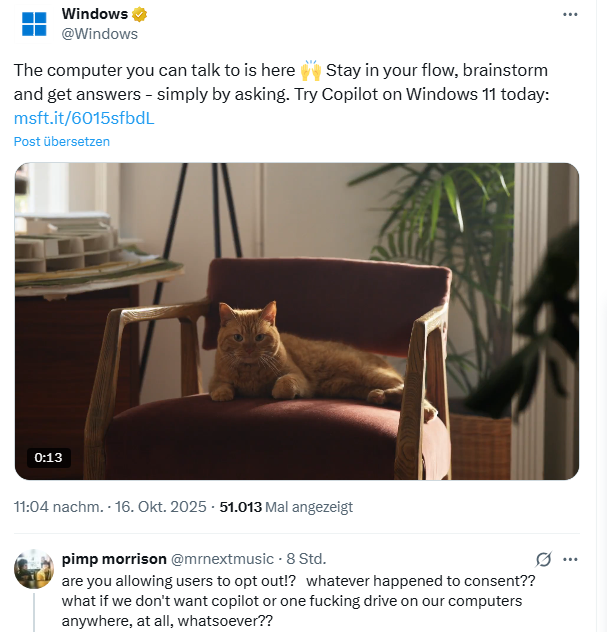The height and width of the screenshot is (632, 607).
Task: Click the Grok icon on the reply
Action: pyautogui.click(x=544, y=559)
